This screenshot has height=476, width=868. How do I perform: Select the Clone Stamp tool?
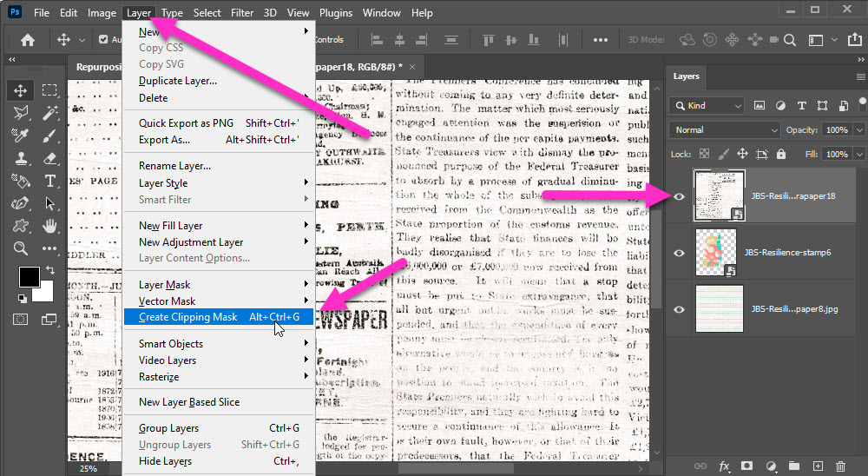click(x=21, y=158)
